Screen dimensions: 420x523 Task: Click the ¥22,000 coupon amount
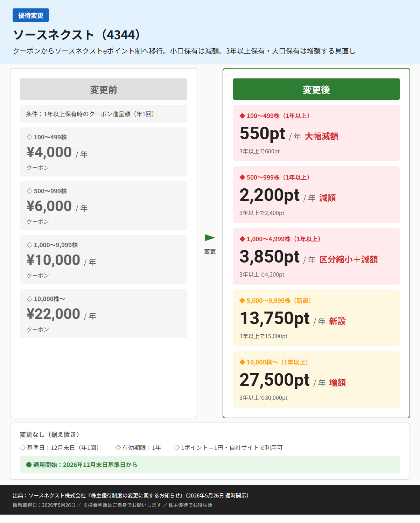click(x=54, y=314)
